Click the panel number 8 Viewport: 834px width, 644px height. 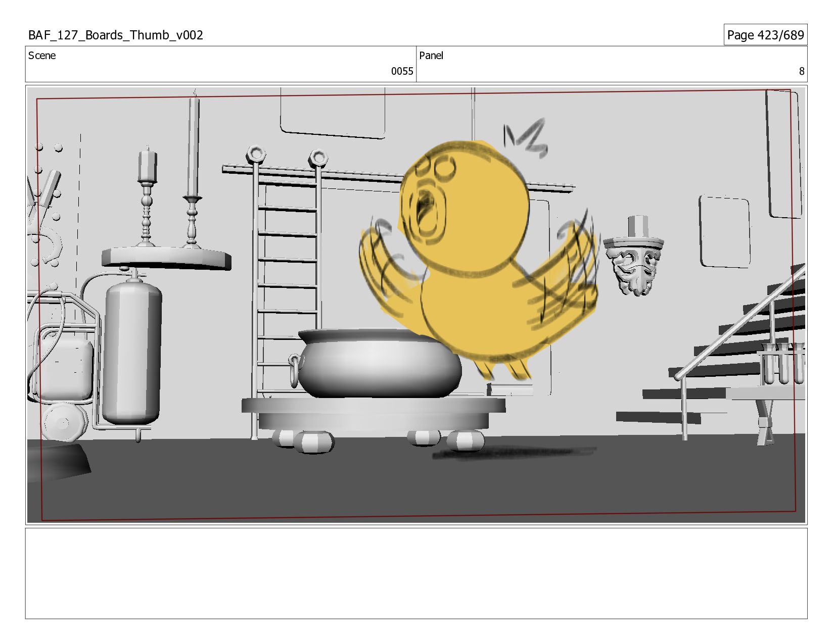coord(801,71)
